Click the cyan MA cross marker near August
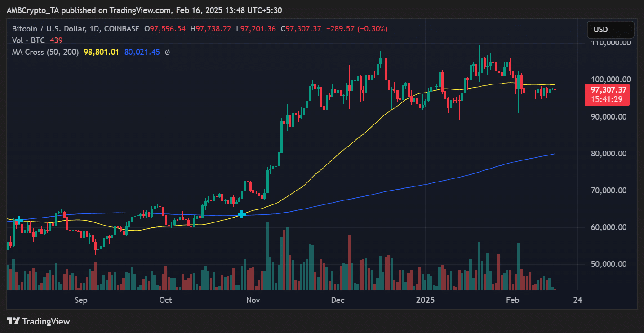This screenshot has height=333, width=644. [18, 220]
